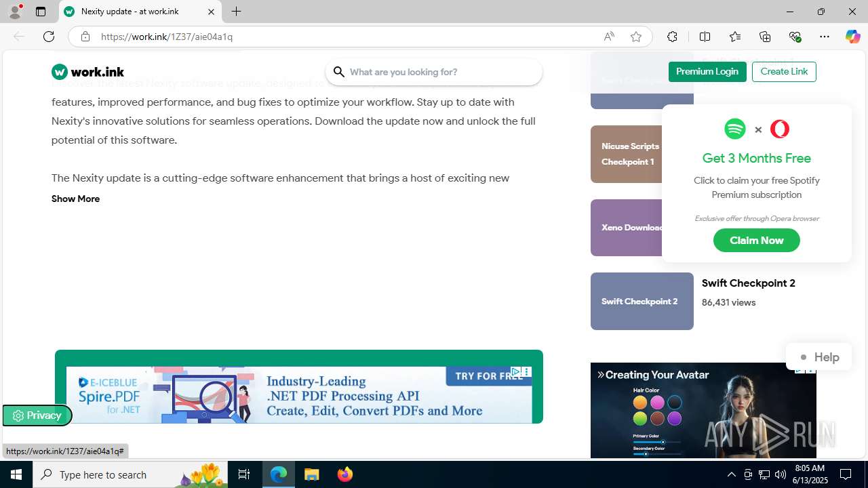Open Microsoft Edge from the taskbar
Viewport: 868px width, 488px height.
279,474
